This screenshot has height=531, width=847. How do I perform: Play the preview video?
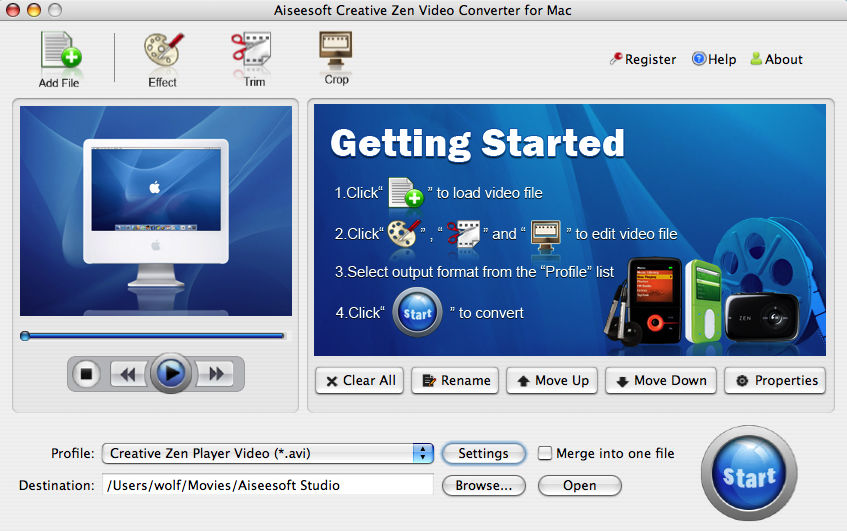171,373
